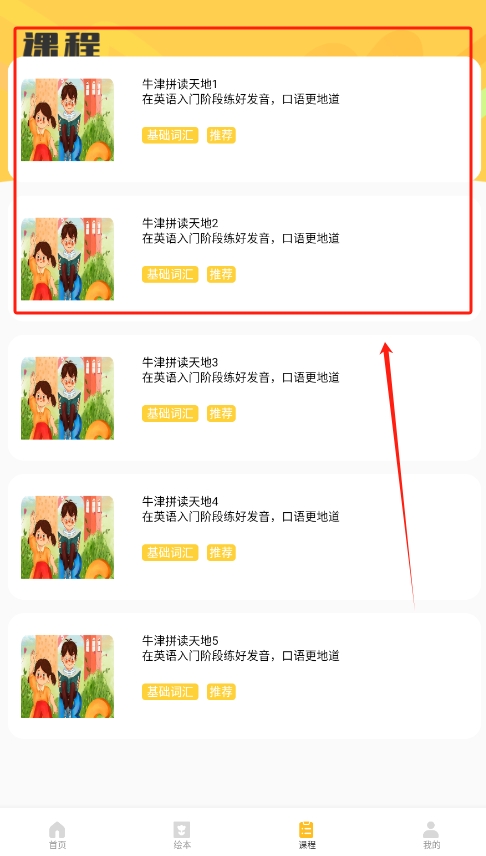Click the 课程 page heading
This screenshot has width=486, height=856.
tap(62, 44)
